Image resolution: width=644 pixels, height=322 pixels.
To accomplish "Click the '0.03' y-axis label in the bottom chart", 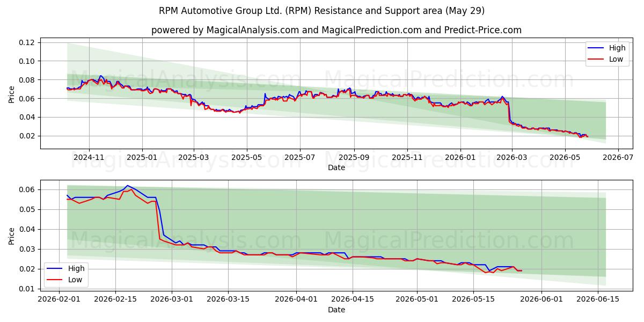I will [x=27, y=249].
